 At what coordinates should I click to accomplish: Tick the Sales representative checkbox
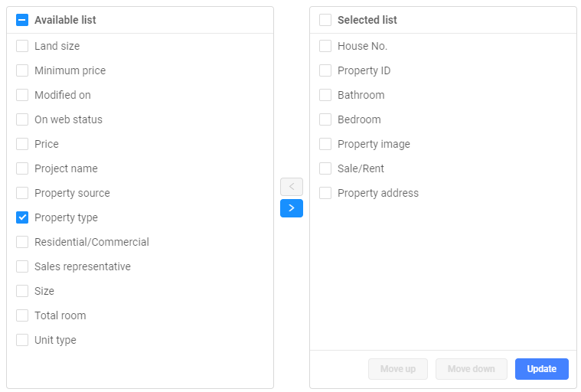click(22, 266)
